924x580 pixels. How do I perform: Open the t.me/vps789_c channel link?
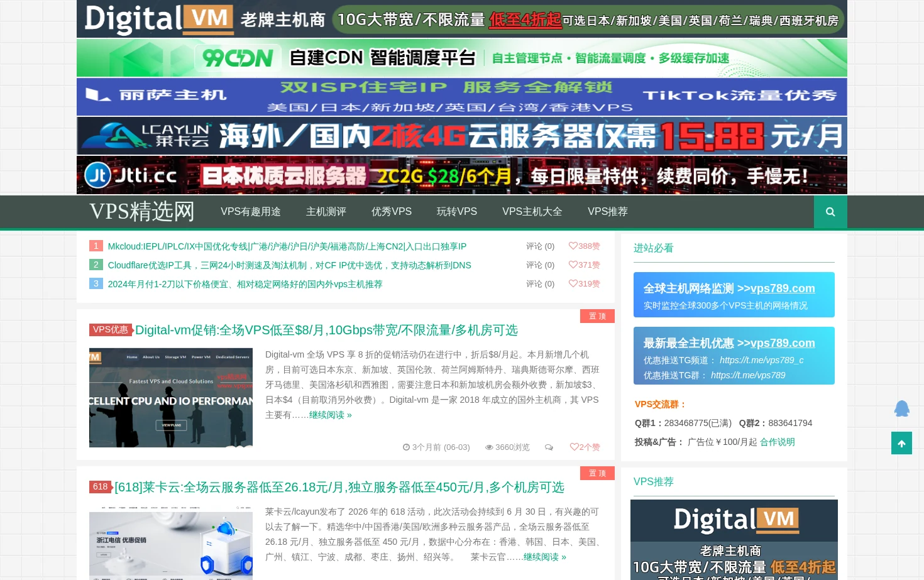tap(762, 360)
